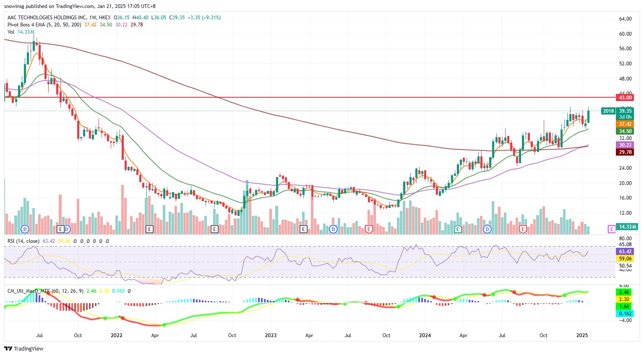Click the 2023 label on time axis
644x356 pixels.
[x=271, y=335]
